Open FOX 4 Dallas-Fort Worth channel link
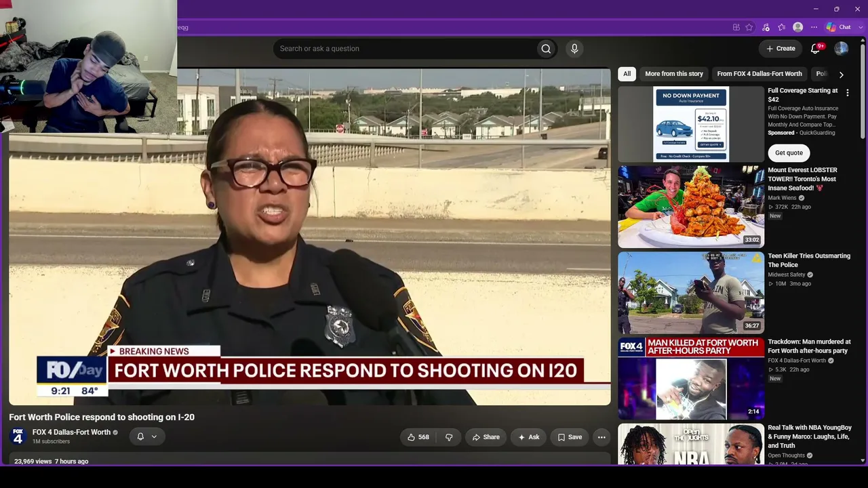 71,432
